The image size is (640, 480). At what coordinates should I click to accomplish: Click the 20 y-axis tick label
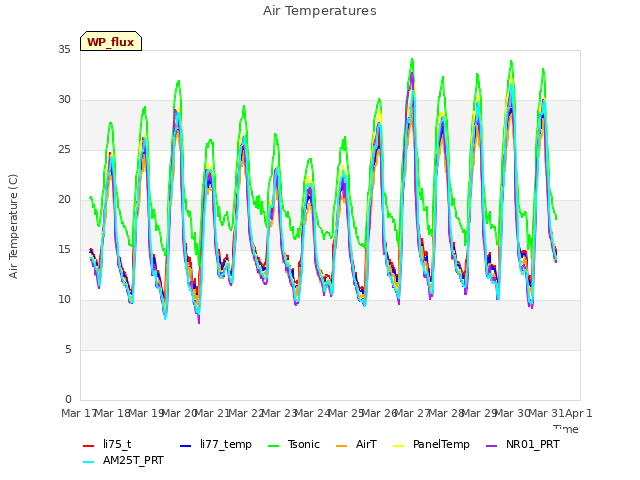pyautogui.click(x=64, y=200)
